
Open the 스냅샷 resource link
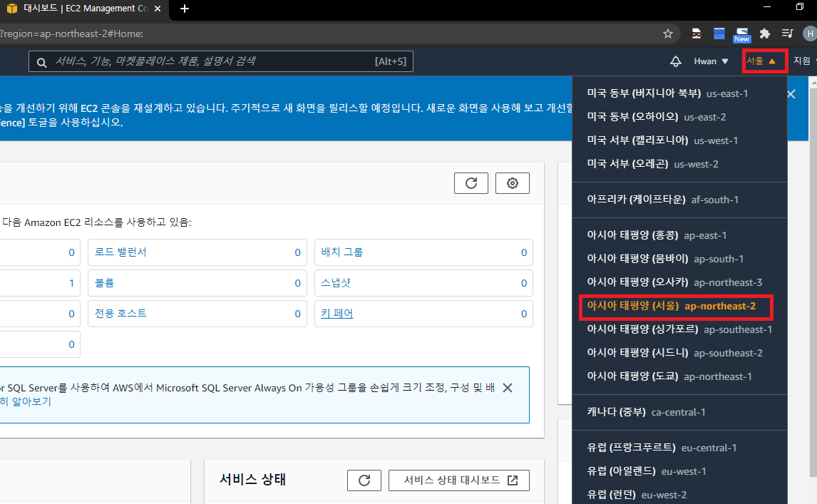pos(336,282)
